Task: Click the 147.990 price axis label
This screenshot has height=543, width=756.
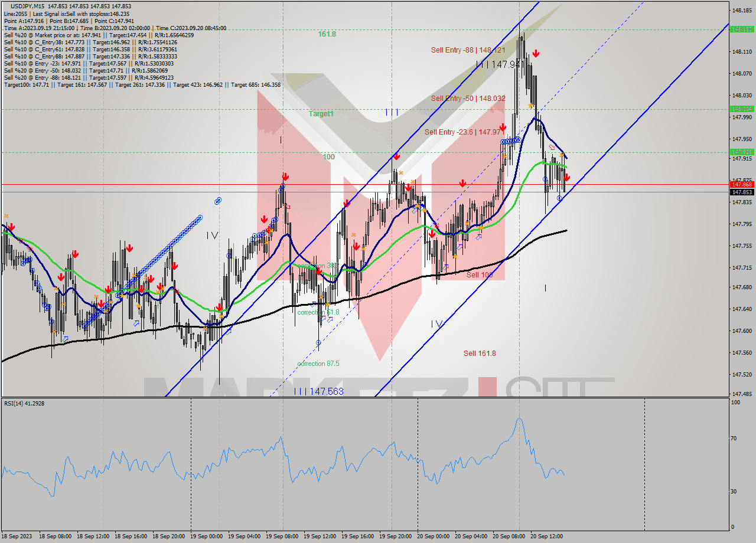Action: 742,117
